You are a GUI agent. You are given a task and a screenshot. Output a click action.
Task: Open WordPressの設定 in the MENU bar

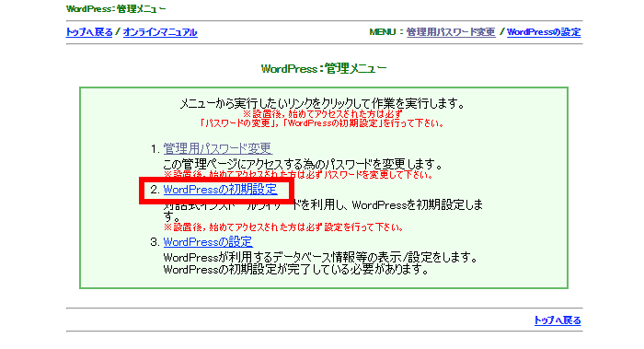tap(544, 32)
